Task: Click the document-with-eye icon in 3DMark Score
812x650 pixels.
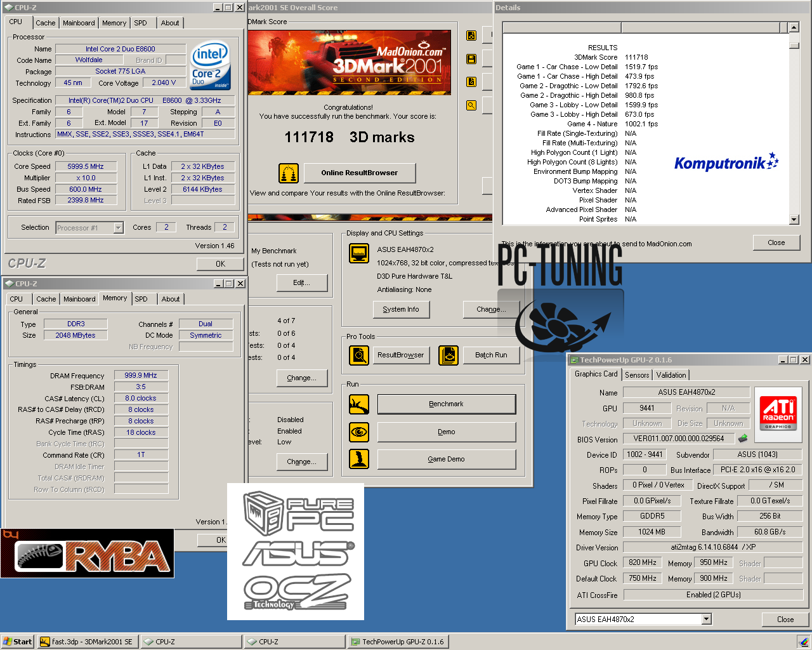Action: [x=471, y=36]
